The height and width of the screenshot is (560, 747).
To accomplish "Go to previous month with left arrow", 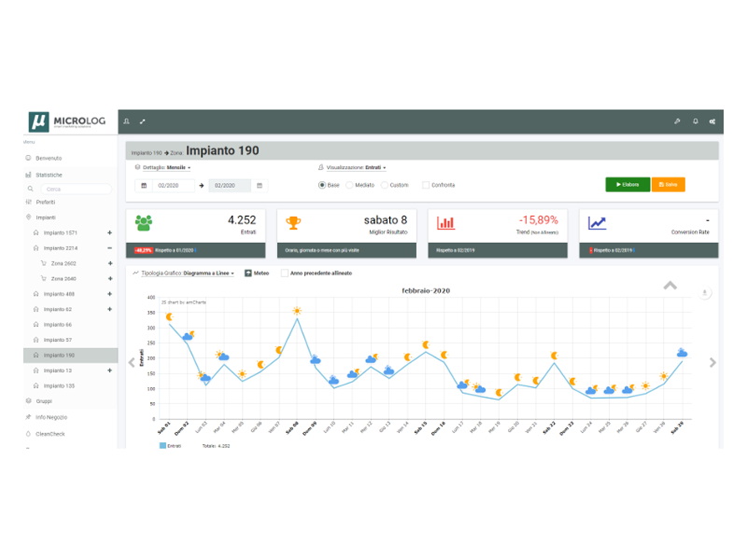I will tap(132, 362).
